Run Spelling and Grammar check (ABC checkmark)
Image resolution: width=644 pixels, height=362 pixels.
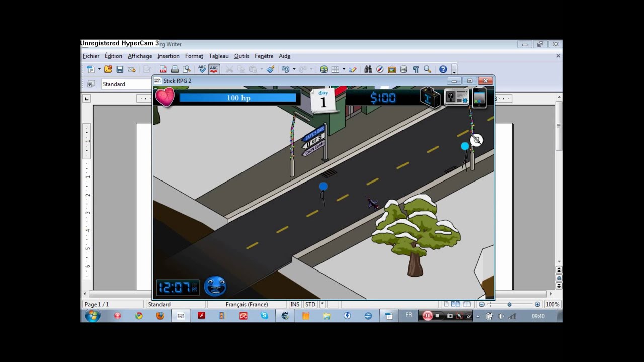pos(202,69)
